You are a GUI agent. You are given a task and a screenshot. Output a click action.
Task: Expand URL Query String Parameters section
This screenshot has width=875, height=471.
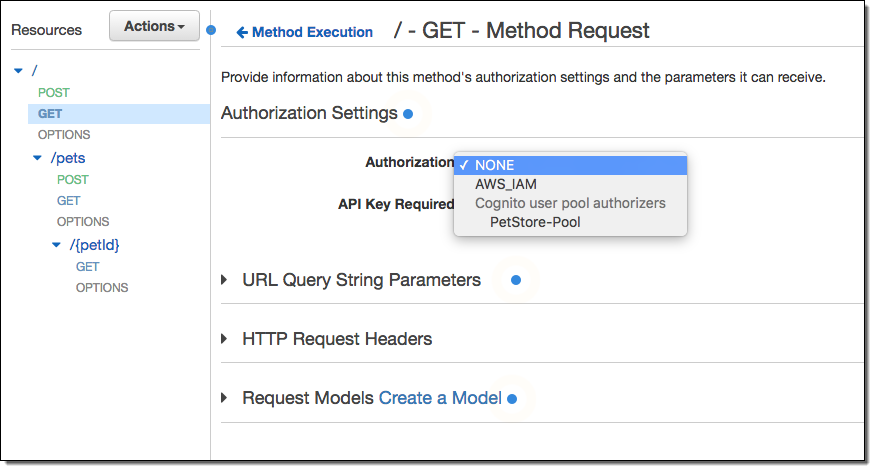pyautogui.click(x=225, y=280)
